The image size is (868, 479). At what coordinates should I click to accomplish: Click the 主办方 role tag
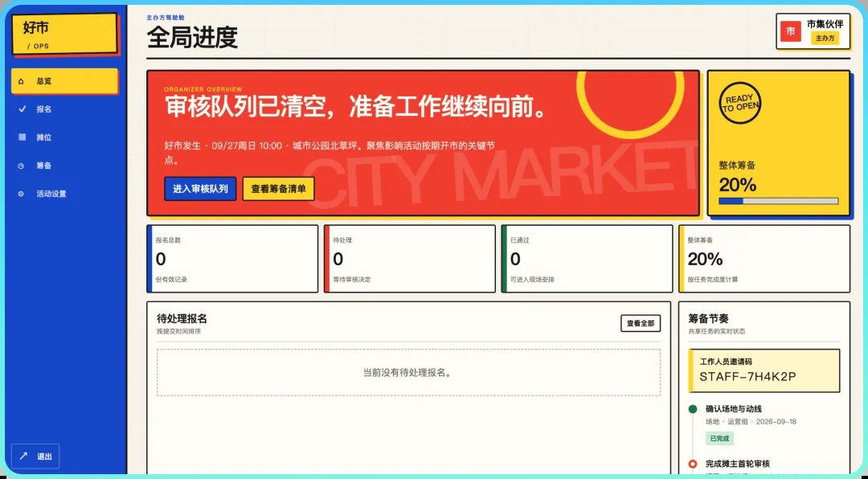(x=825, y=39)
